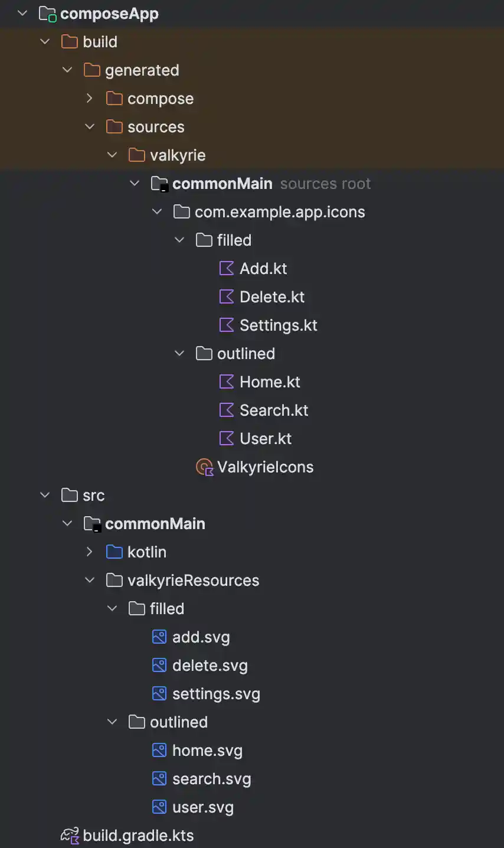Select the commonMain sources root entry
504x848 pixels.
click(222, 184)
